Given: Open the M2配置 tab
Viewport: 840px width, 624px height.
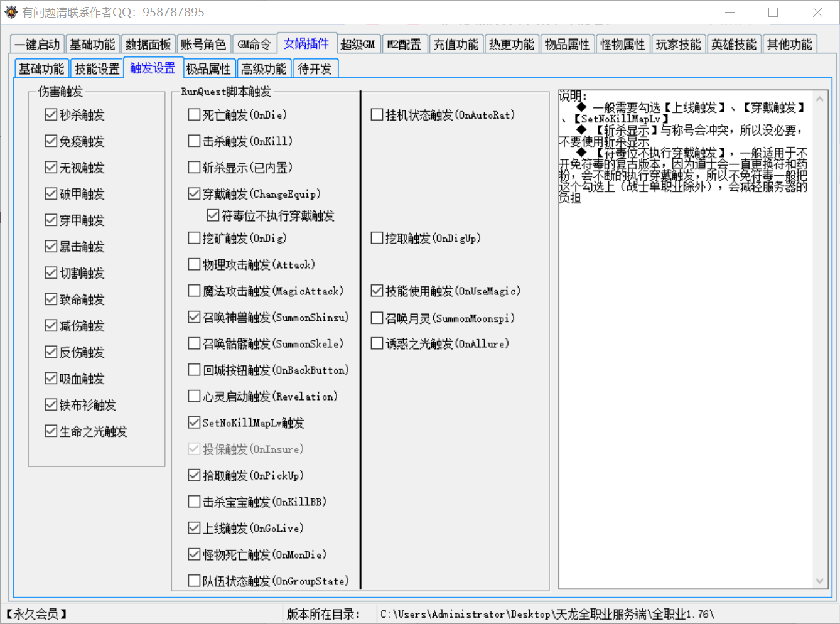Looking at the screenshot, I should [404, 44].
